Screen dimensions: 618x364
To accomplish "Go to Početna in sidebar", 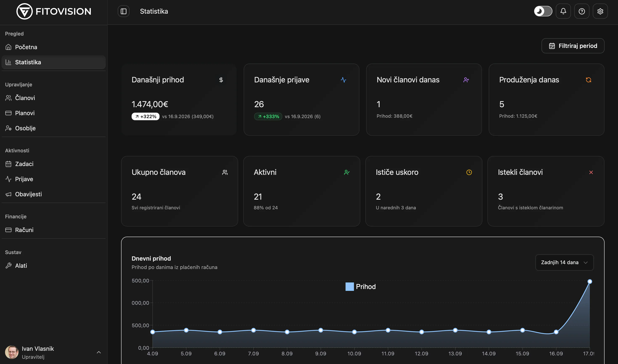I will [x=53, y=47].
